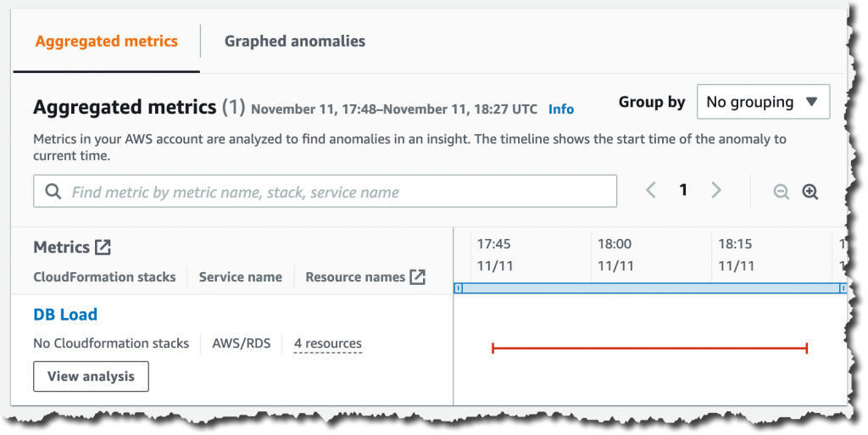Select the Aggregated metrics tab
This screenshot has width=868, height=435.
(107, 41)
